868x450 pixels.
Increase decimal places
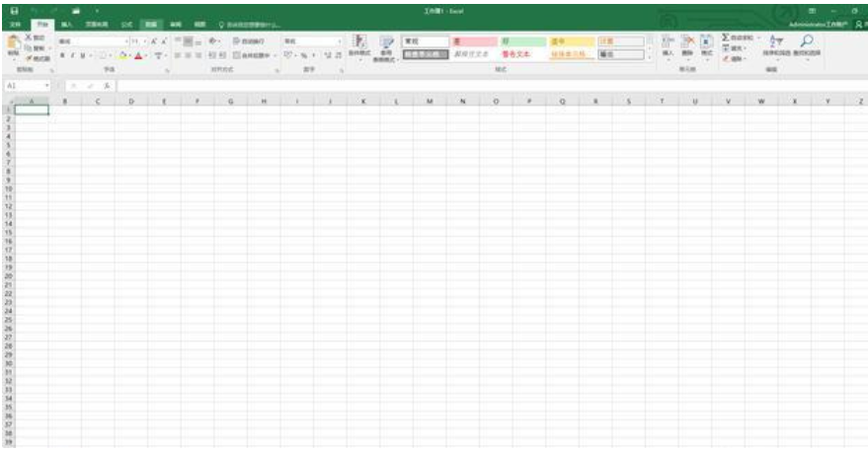pos(328,55)
